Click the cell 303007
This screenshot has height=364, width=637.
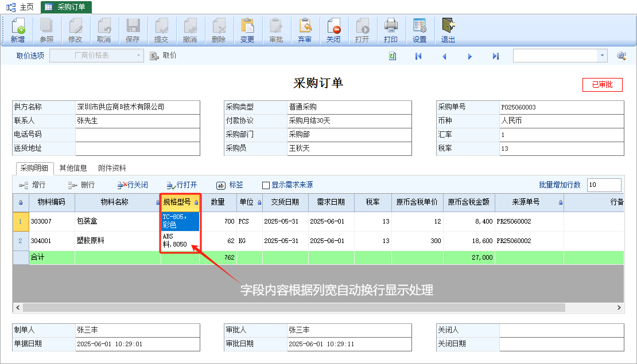[x=52, y=222]
